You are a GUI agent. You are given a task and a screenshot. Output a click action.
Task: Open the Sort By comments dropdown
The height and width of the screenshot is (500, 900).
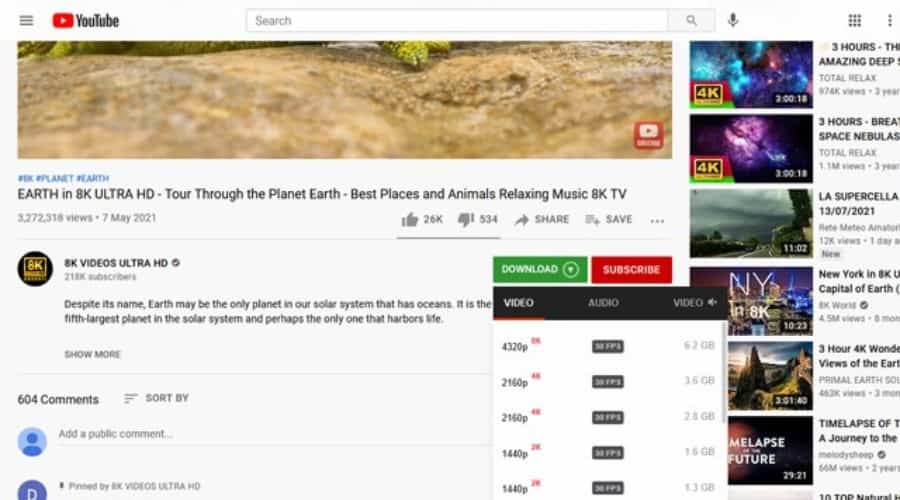[156, 398]
